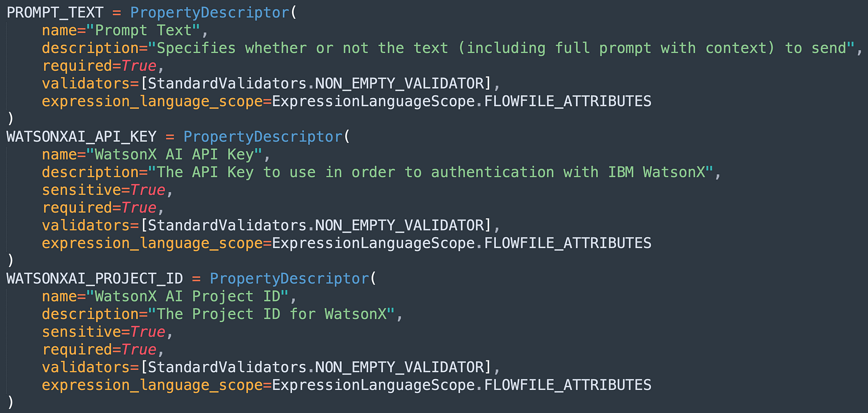Click expression_language_scope in the API key block
The image size is (868, 413).
[x=152, y=243]
